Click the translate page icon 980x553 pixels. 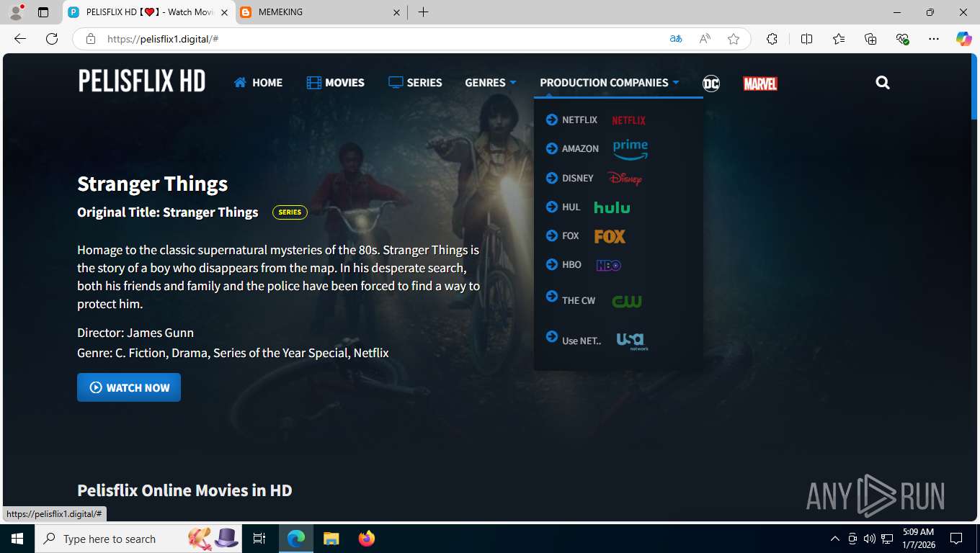676,39
